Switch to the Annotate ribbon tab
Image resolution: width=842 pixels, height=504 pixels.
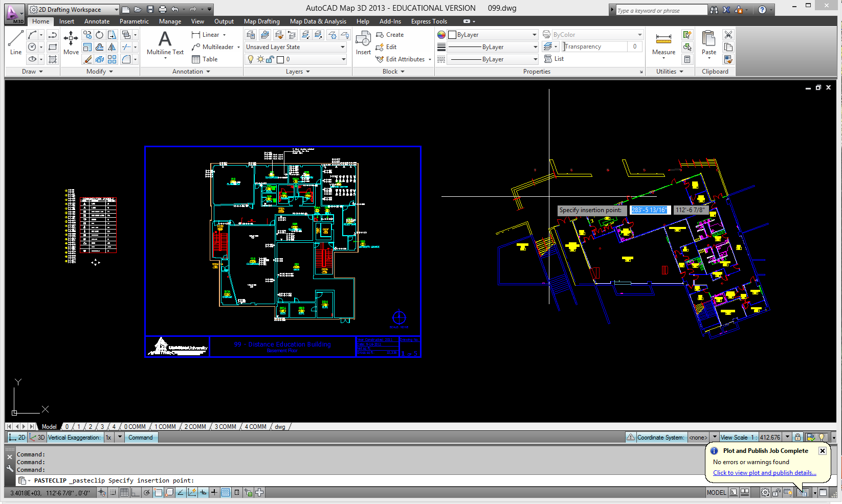coord(97,21)
